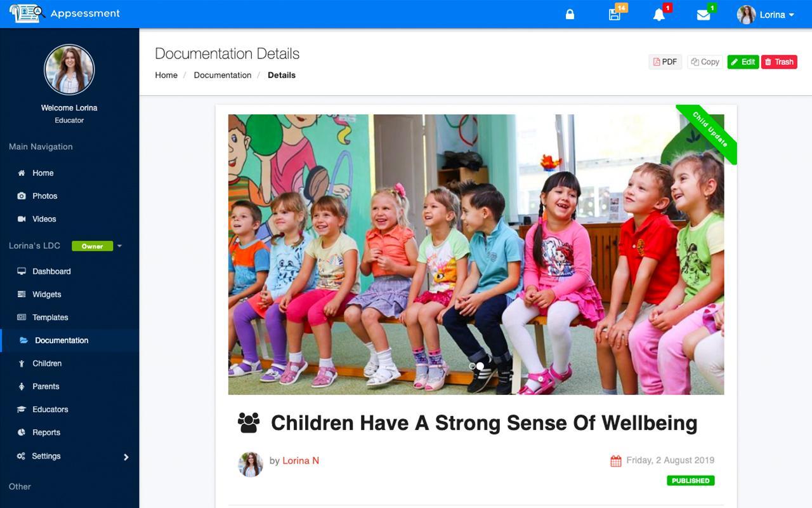Click the Copy button

(x=705, y=62)
